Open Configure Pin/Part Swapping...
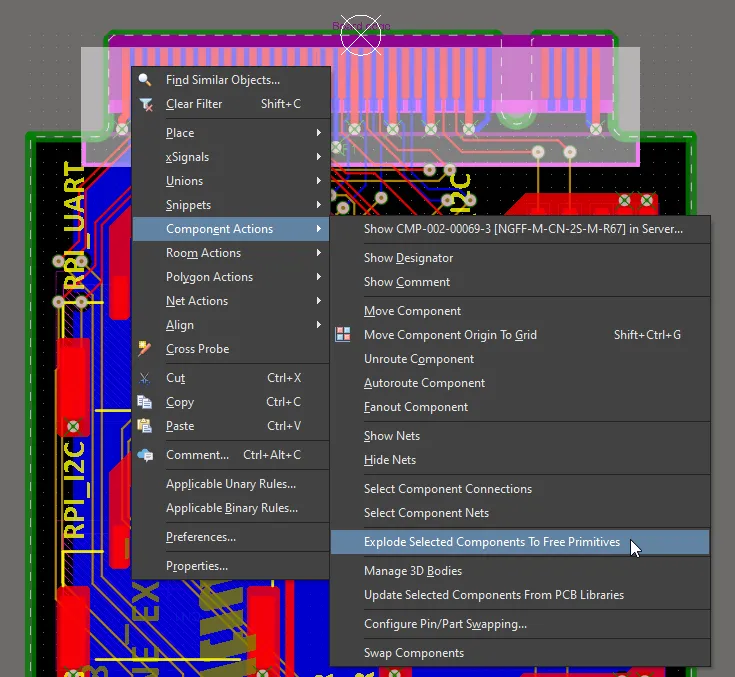This screenshot has height=677, width=735. click(x=520, y=624)
